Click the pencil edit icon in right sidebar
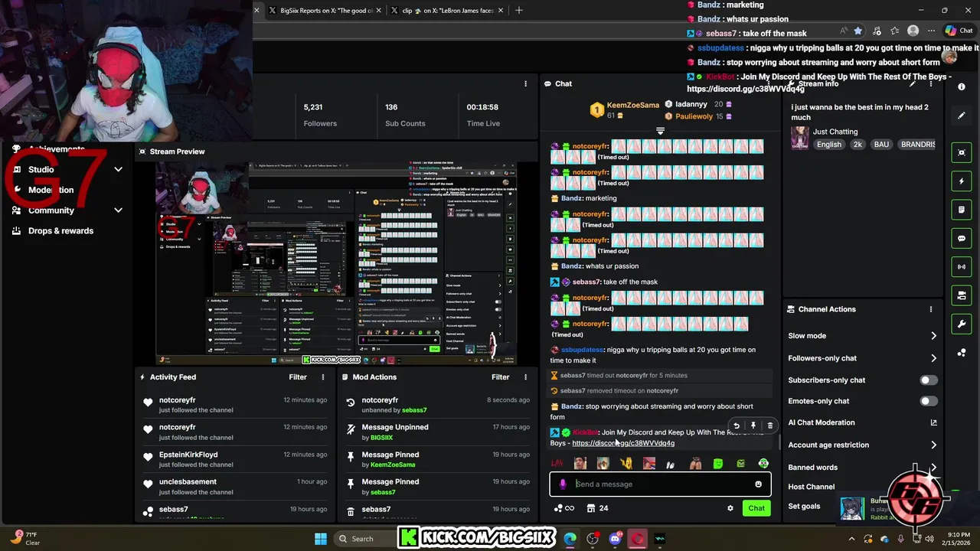Image resolution: width=980 pixels, height=551 pixels. click(x=962, y=116)
